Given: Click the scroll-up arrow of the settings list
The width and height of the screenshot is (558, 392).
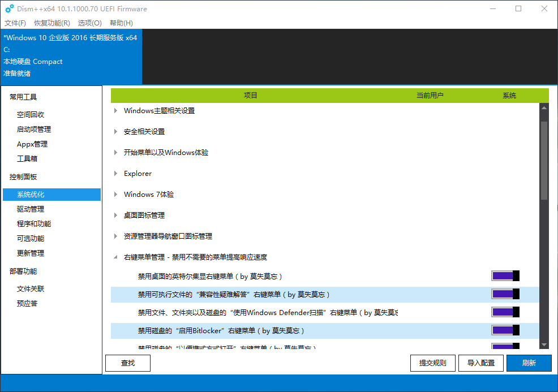Looking at the screenshot, I should pos(544,107).
